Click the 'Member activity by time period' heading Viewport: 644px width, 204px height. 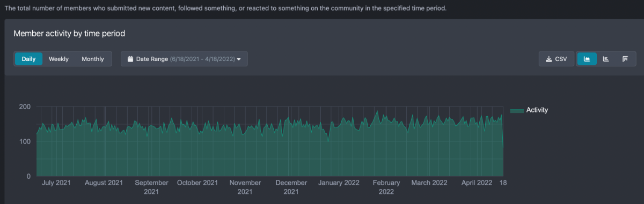69,34
